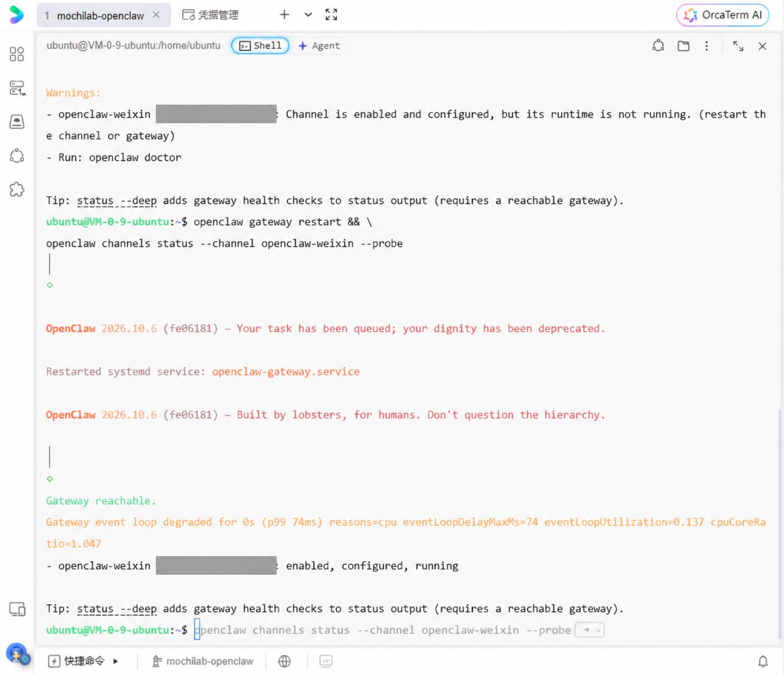Expand the quick commands arrow
784x675 pixels.
[116, 661]
